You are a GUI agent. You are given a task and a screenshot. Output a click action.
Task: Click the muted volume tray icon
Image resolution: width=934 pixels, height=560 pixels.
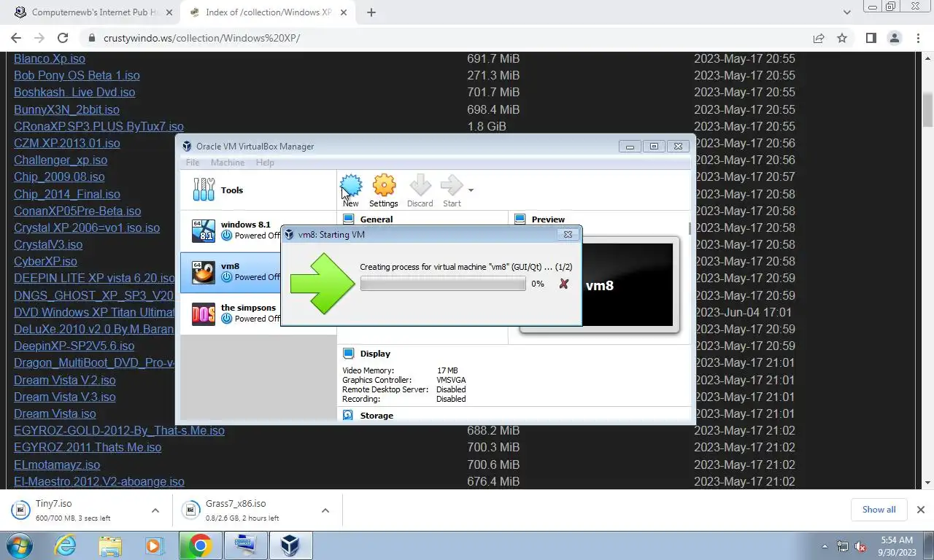[861, 545]
